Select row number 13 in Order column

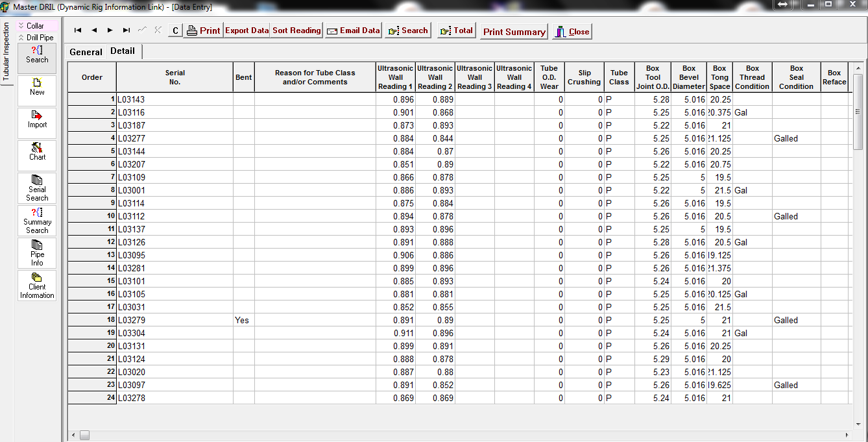pyautogui.click(x=92, y=255)
